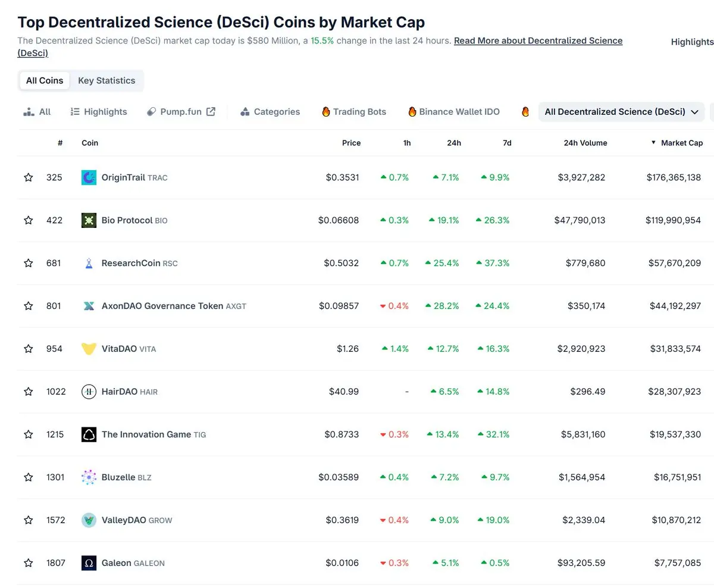Open the ResearchCoin RSC coin page

pos(140,263)
